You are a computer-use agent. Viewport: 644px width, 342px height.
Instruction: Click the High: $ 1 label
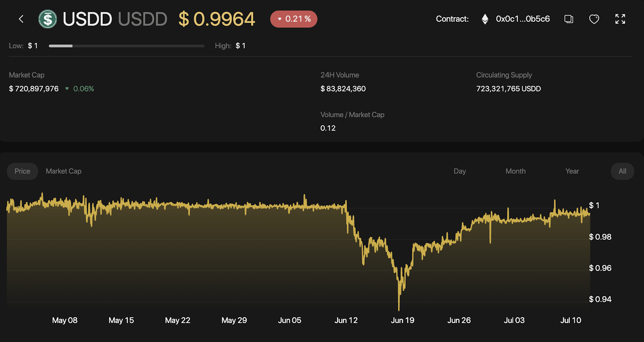[230, 46]
